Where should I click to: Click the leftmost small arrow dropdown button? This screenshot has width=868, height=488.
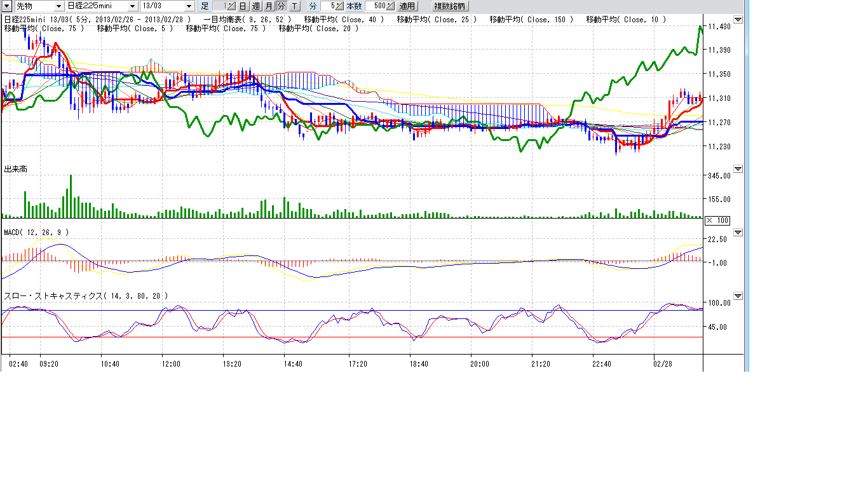(8, 6)
